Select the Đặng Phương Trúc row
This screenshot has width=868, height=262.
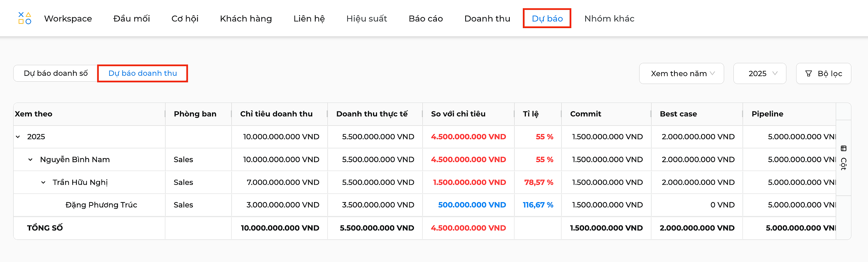425,205
